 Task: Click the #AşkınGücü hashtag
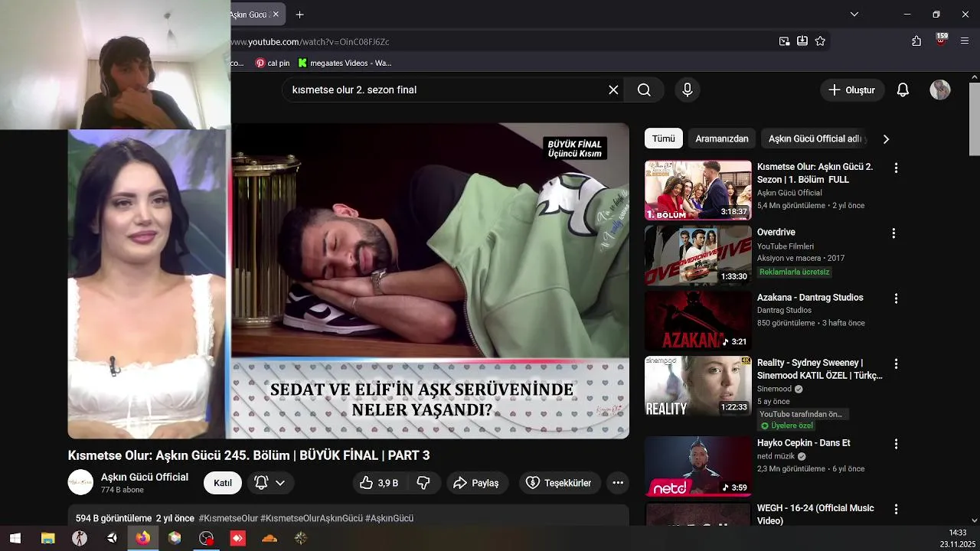click(390, 518)
